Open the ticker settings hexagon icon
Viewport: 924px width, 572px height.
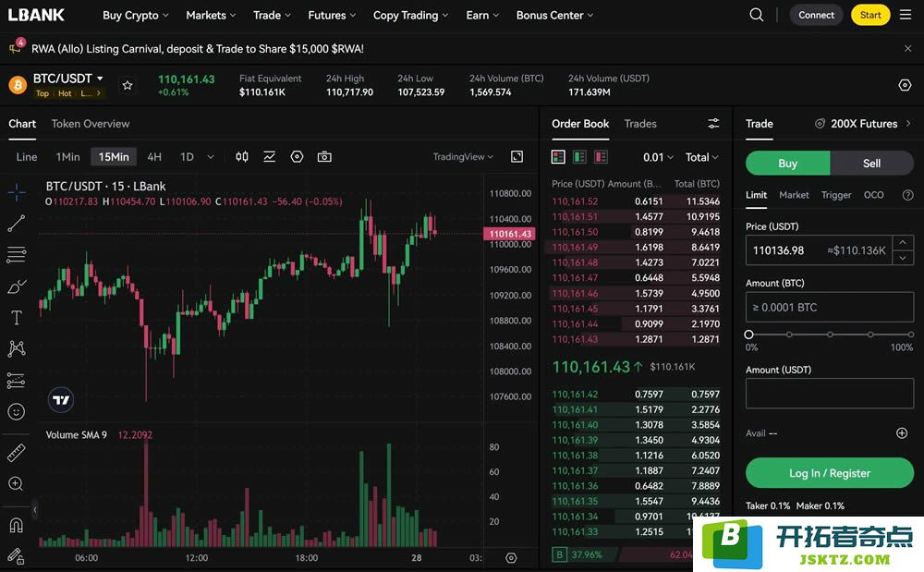click(905, 85)
